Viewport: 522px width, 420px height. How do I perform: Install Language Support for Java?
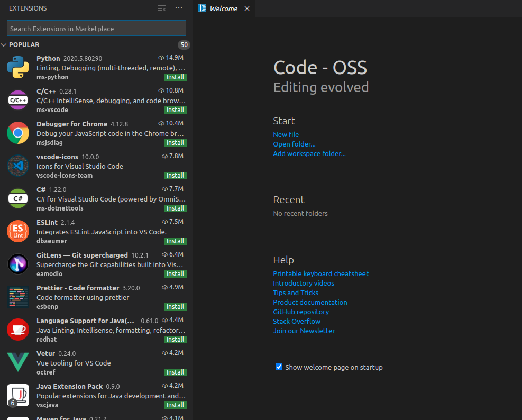pyautogui.click(x=175, y=340)
